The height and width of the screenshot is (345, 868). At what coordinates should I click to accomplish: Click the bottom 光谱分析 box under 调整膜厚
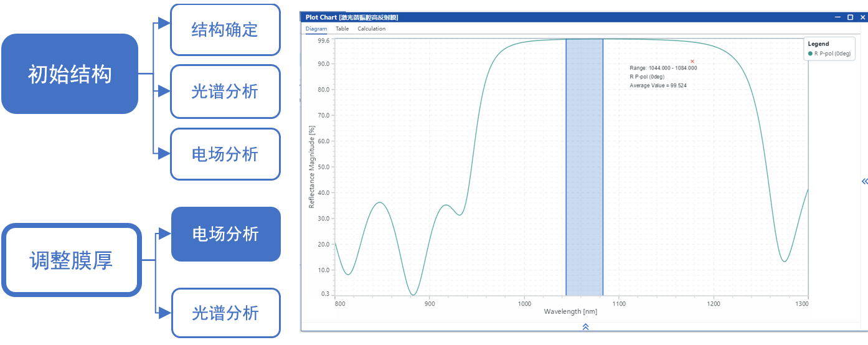[225, 313]
